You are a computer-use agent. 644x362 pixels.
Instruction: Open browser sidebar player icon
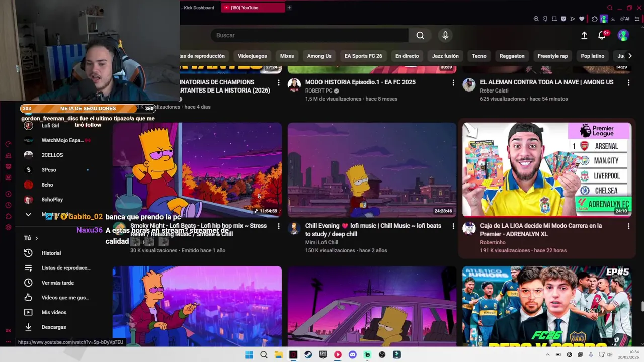pos(8,194)
